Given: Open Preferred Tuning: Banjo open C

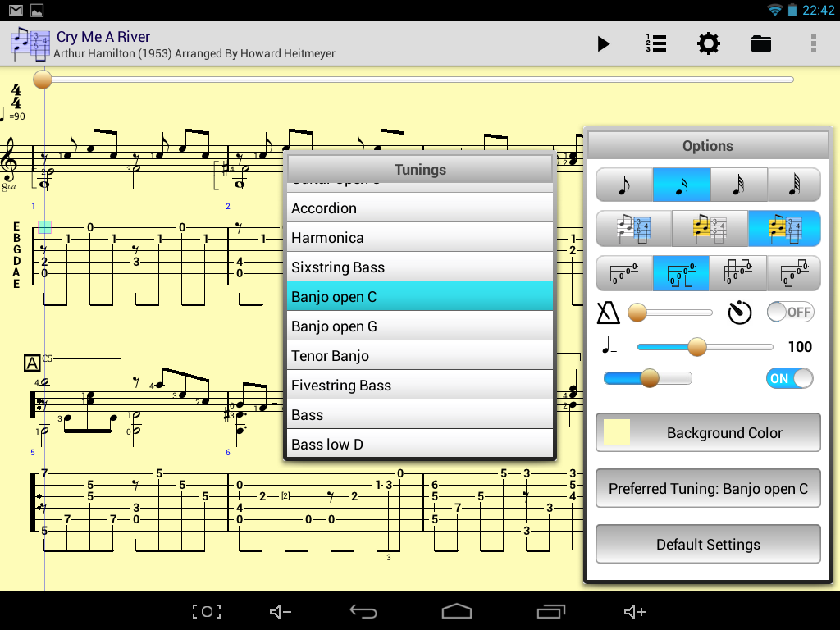Looking at the screenshot, I should tap(708, 488).
